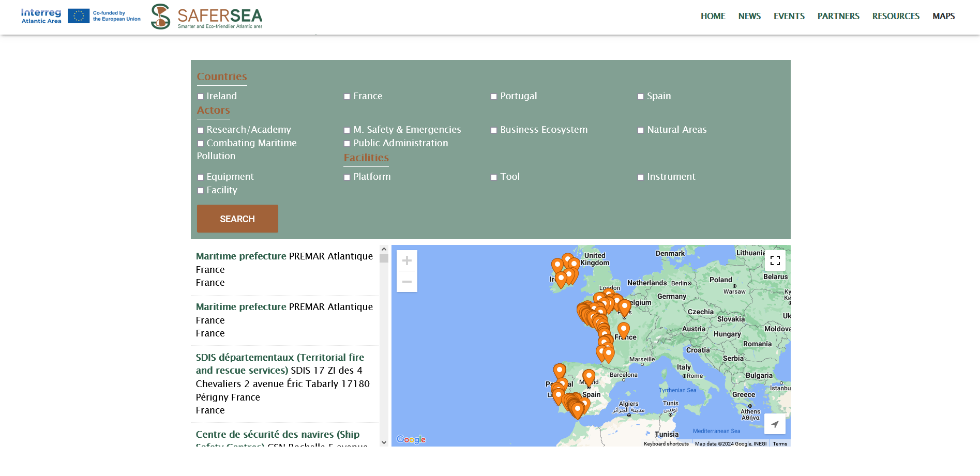
Task: Check the Platform facilities filter
Action: click(347, 177)
